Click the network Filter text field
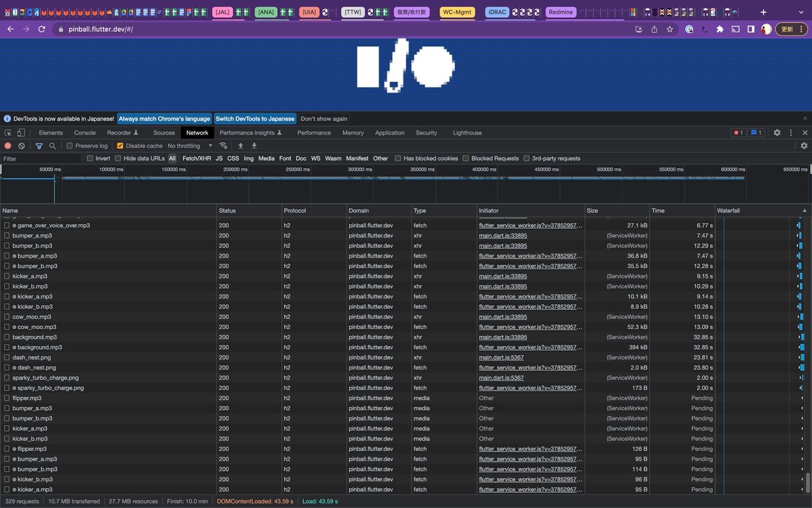The height and width of the screenshot is (508, 812). coord(41,158)
